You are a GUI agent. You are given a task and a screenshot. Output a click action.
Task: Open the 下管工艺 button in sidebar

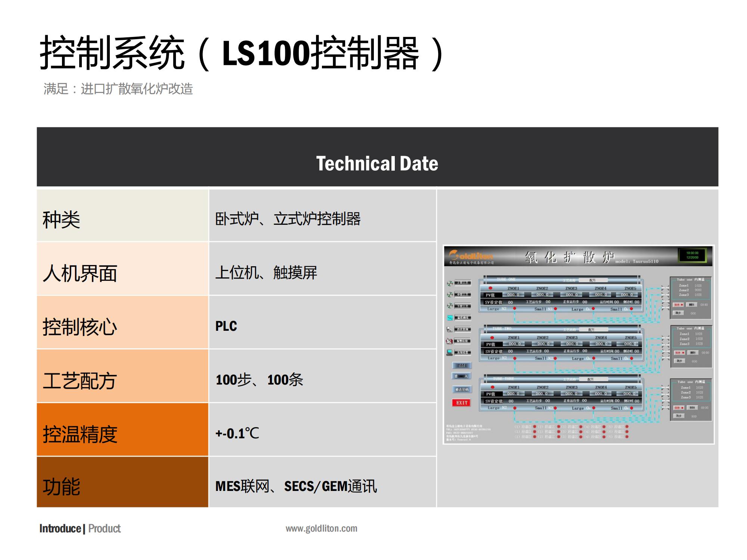pos(463,306)
